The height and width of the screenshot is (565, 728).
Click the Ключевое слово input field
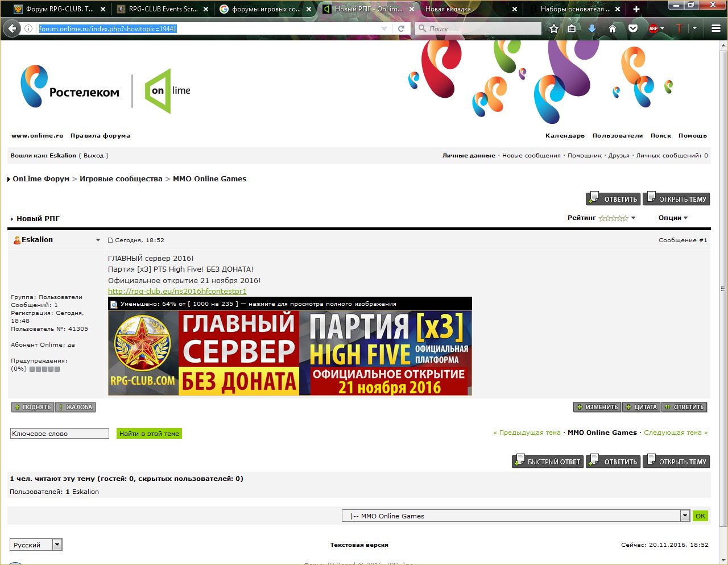tap(59, 434)
